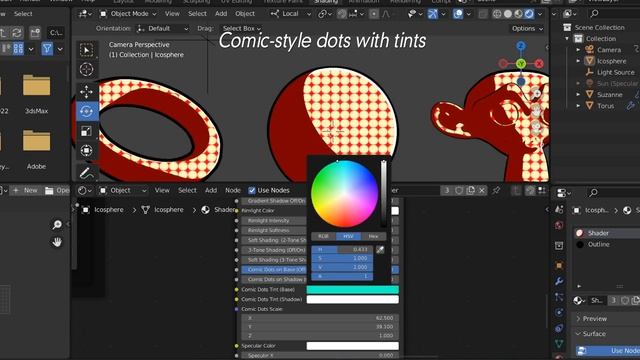Open the node editor Node menu
This screenshot has height=360, width=640.
(x=233, y=190)
